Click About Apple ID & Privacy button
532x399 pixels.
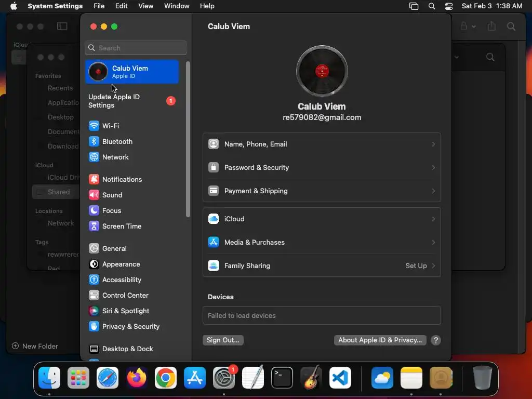(x=380, y=340)
